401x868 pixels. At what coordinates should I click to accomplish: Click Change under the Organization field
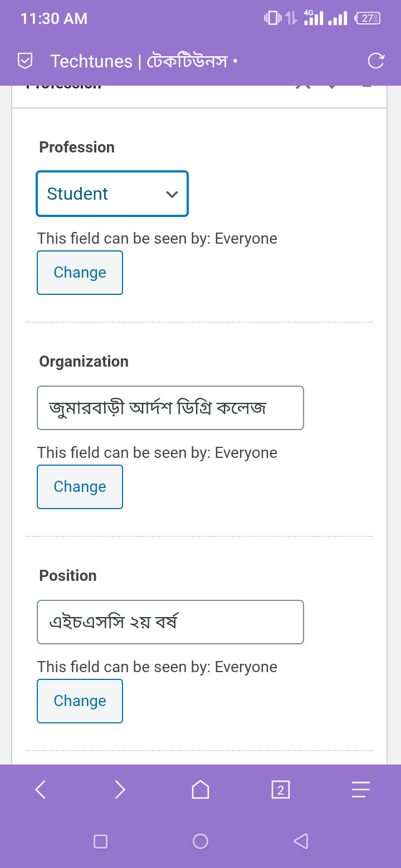(x=80, y=487)
